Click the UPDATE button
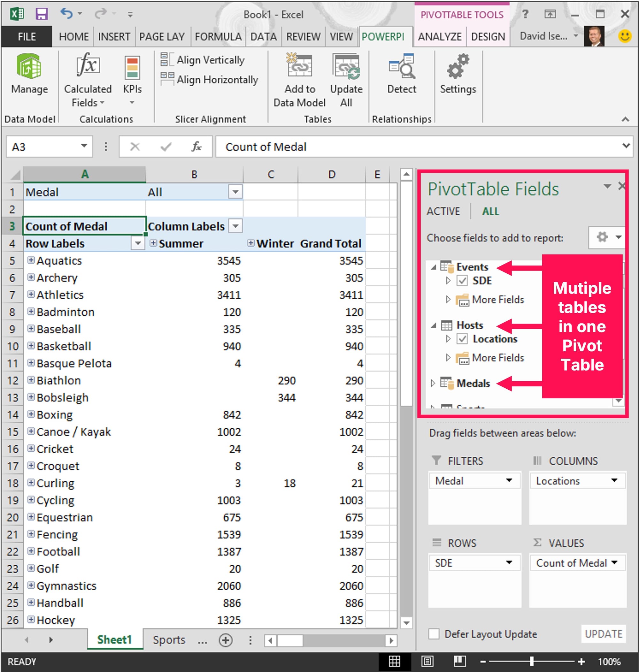The height and width of the screenshot is (672, 639). click(x=604, y=634)
